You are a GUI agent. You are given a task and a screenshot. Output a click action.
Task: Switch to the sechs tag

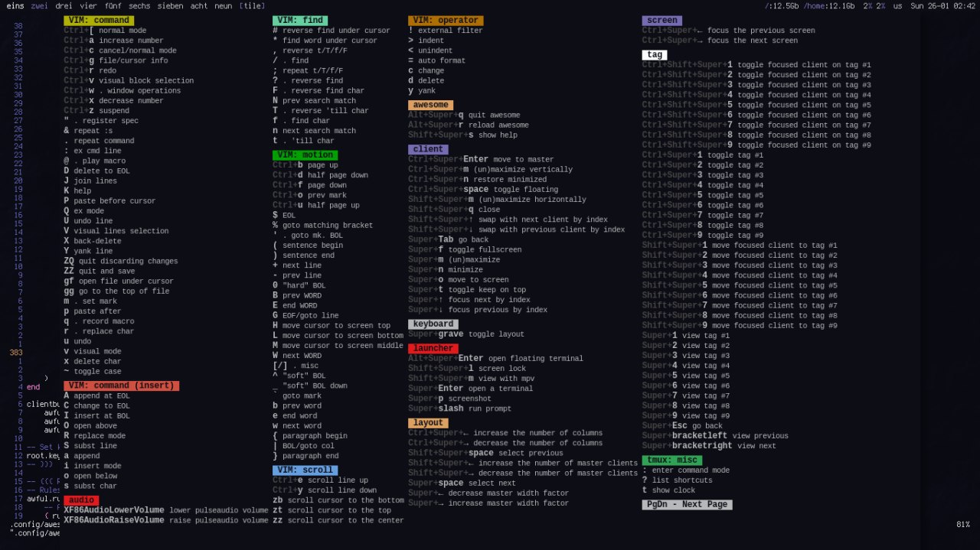tap(139, 6)
